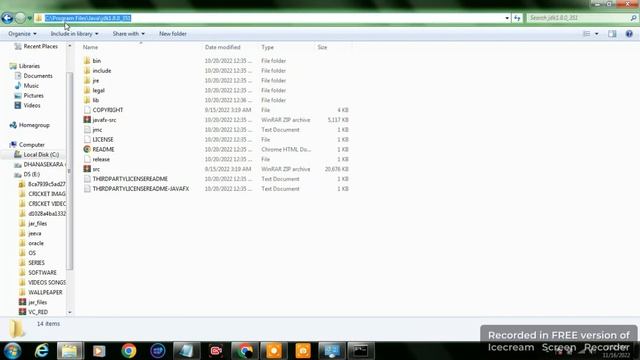Sort by the Size column header
Viewport: 640px width, 360px height.
[322, 47]
